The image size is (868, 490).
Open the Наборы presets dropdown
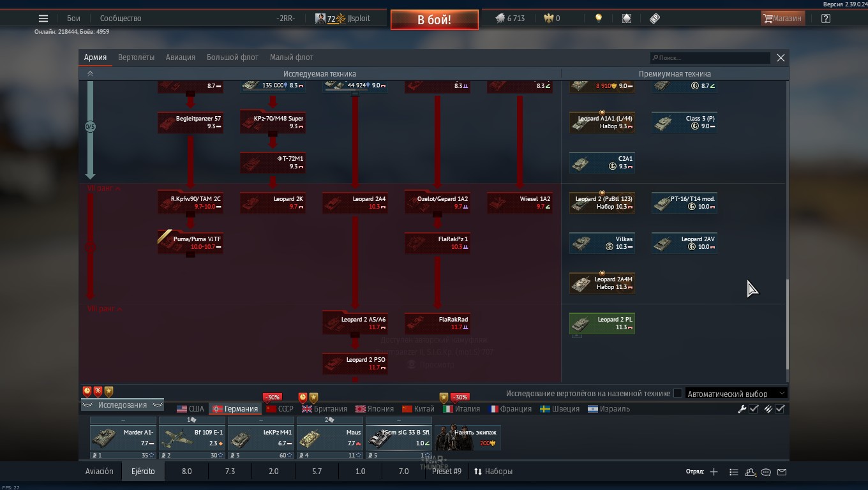point(493,471)
